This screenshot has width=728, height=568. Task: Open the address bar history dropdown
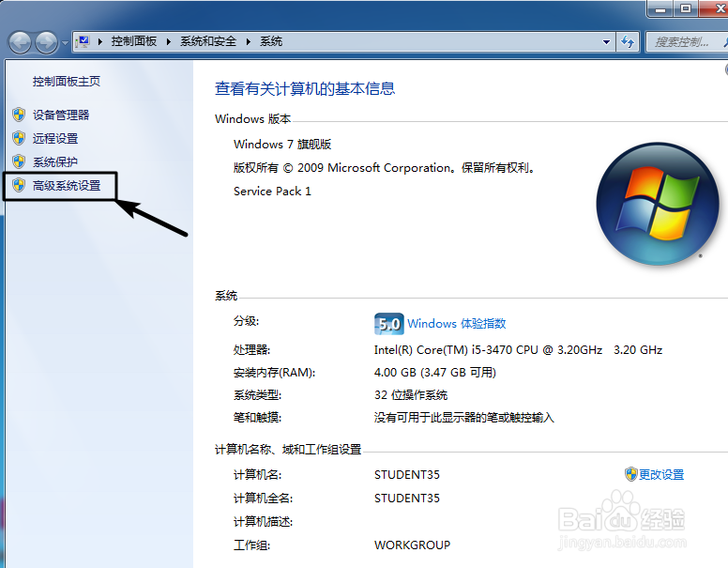[606, 42]
